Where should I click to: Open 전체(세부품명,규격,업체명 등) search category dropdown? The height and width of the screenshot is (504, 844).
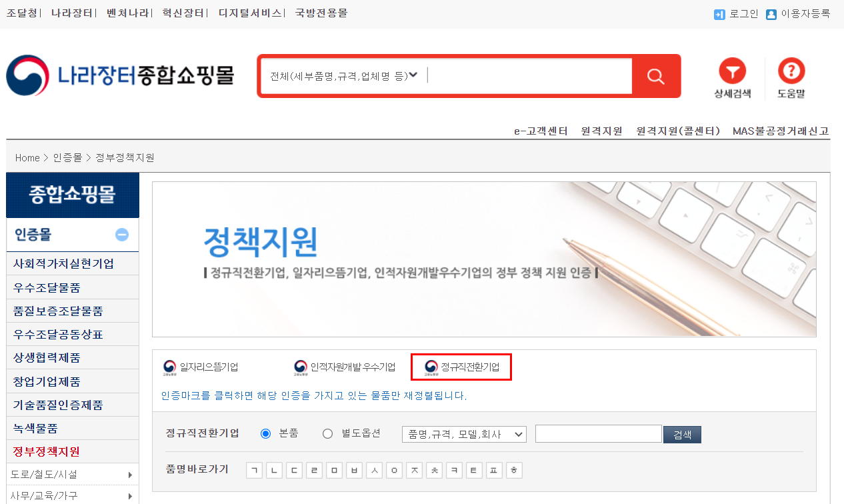click(x=344, y=76)
